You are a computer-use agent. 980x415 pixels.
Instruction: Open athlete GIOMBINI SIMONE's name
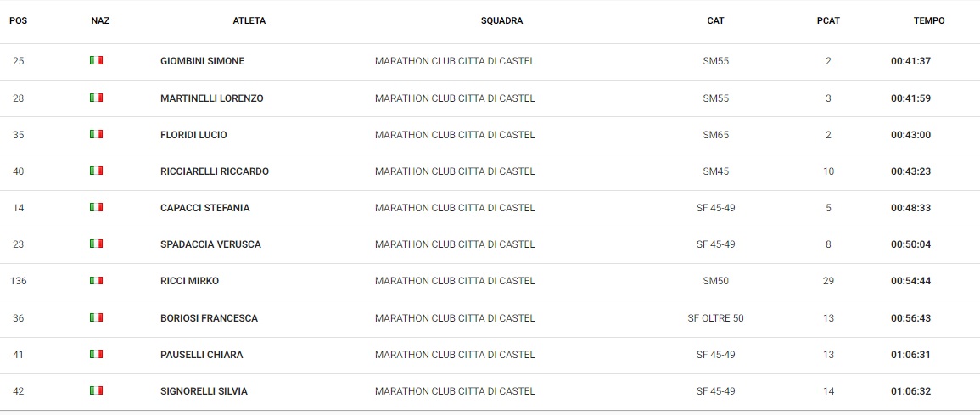tap(203, 61)
